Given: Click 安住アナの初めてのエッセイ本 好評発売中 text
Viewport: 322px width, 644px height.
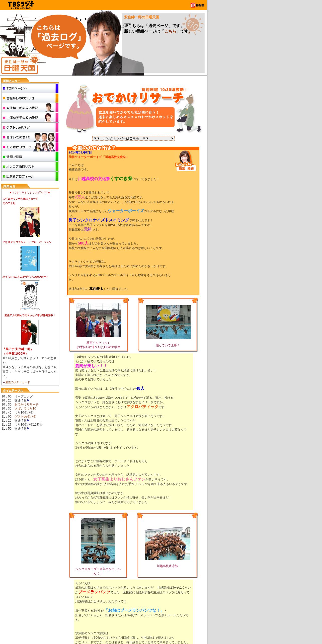Looking at the screenshot, I should pyautogui.click(x=30, y=315).
